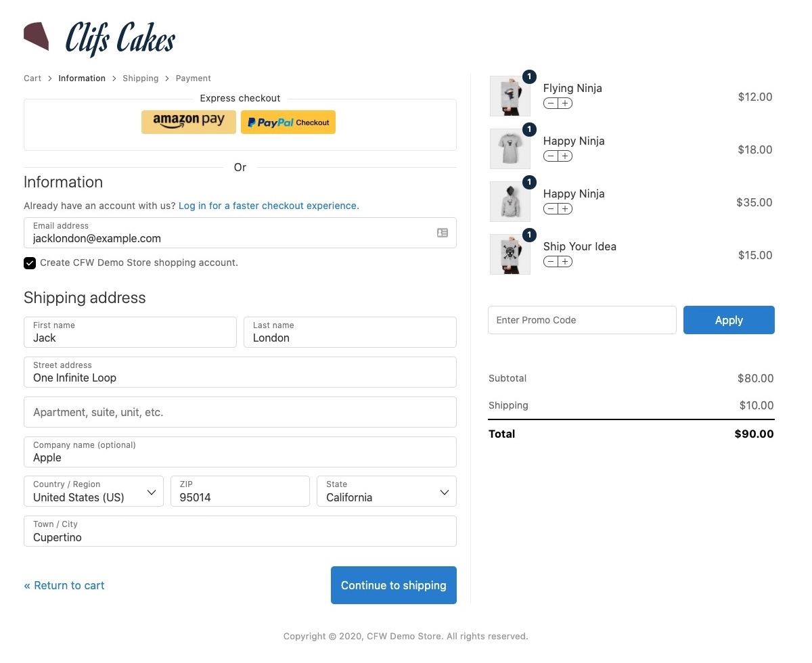Jump to Payment breadcrumb step
The width and height of the screenshot is (812, 663).
pyautogui.click(x=194, y=78)
